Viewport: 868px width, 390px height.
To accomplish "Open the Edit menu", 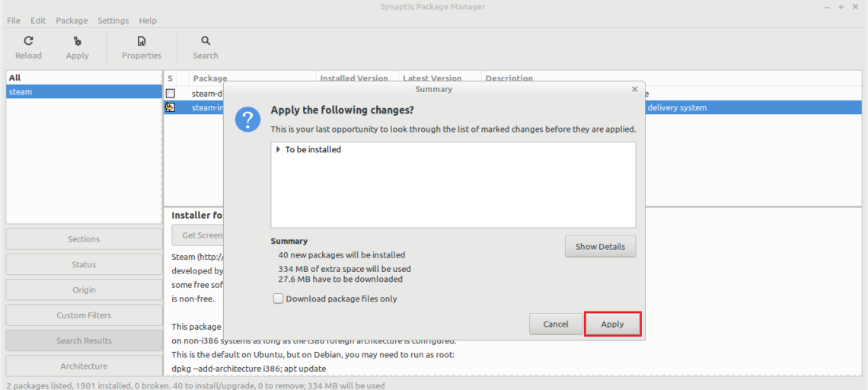I will point(38,21).
